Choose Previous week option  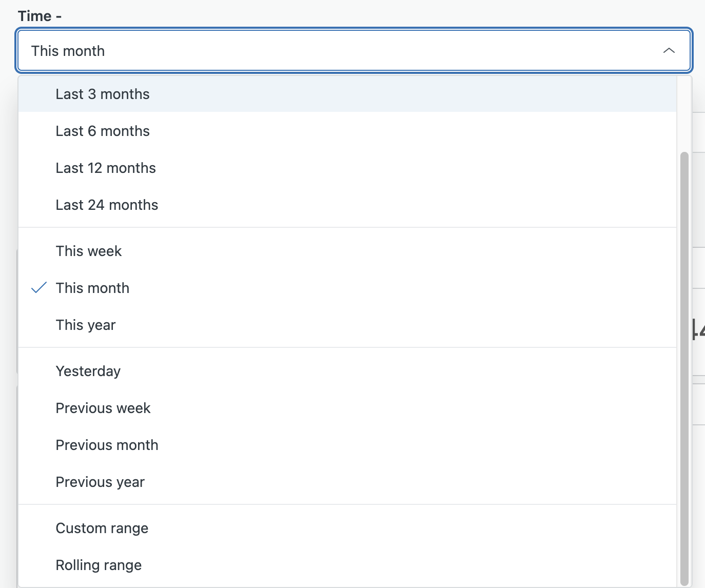tap(103, 408)
